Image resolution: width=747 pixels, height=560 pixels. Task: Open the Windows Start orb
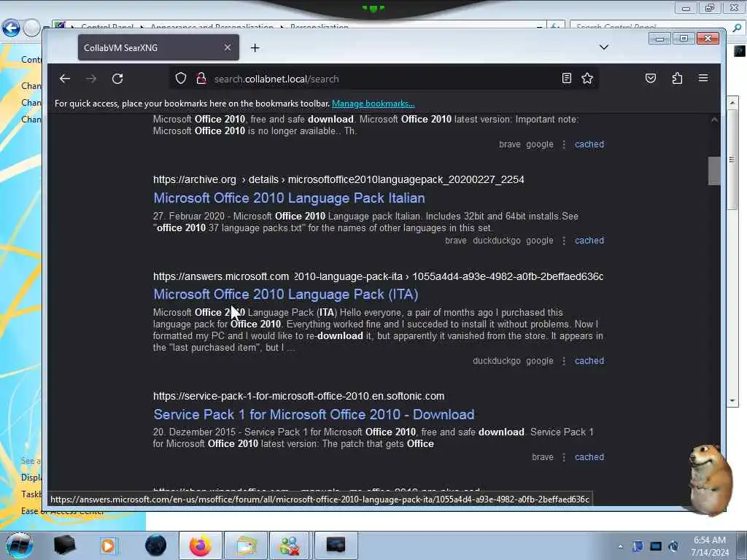coord(19,545)
